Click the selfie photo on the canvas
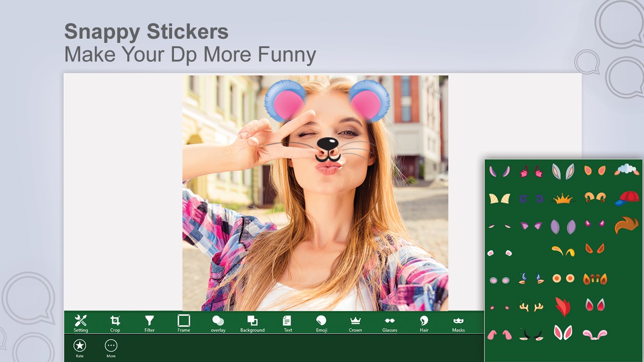 click(x=315, y=193)
